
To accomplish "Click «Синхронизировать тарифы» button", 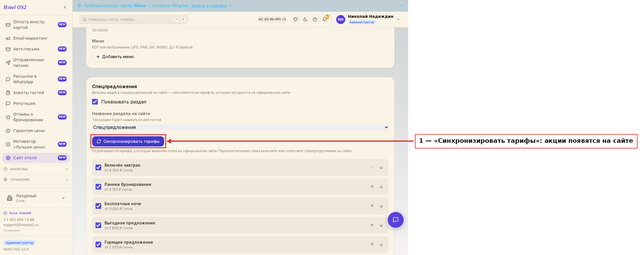I will [x=128, y=141].
